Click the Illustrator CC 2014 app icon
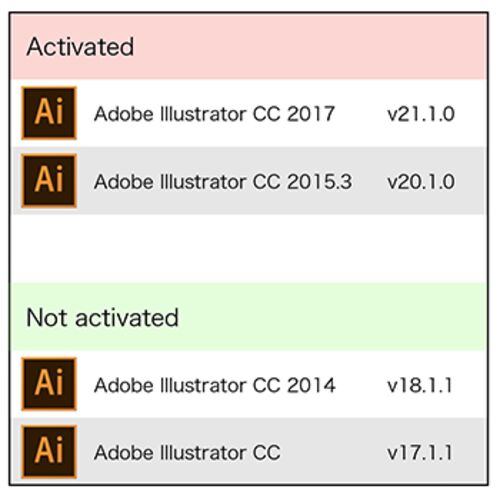The height and width of the screenshot is (499, 500). 49,384
